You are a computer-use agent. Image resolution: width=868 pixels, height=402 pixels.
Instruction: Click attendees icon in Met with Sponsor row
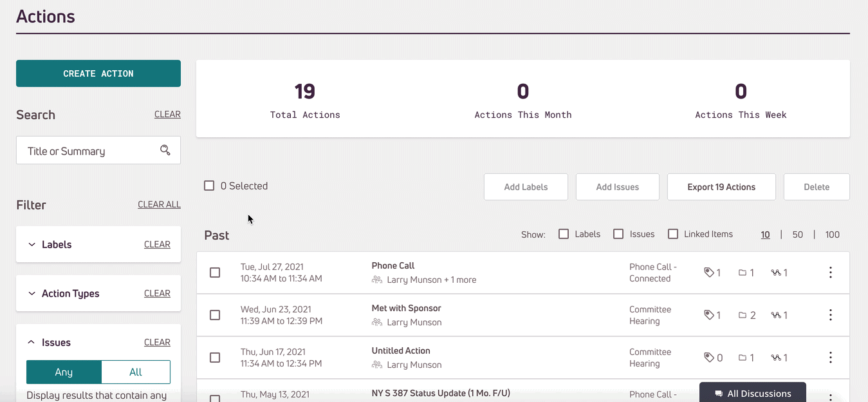[x=377, y=322]
